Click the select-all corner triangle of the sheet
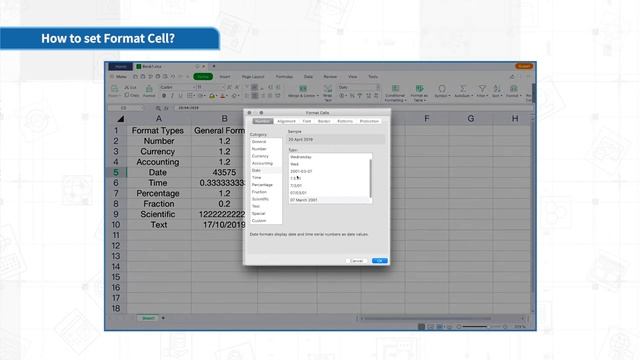The image size is (640, 360). (120, 119)
